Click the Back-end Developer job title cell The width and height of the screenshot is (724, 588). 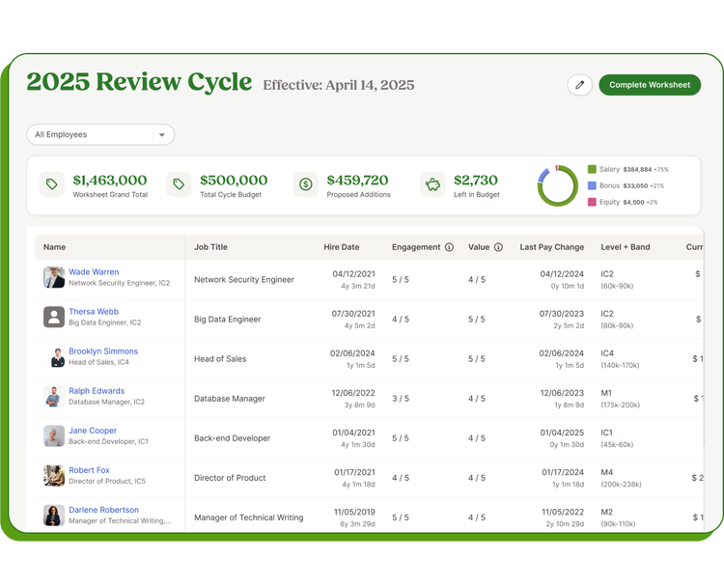tap(232, 438)
